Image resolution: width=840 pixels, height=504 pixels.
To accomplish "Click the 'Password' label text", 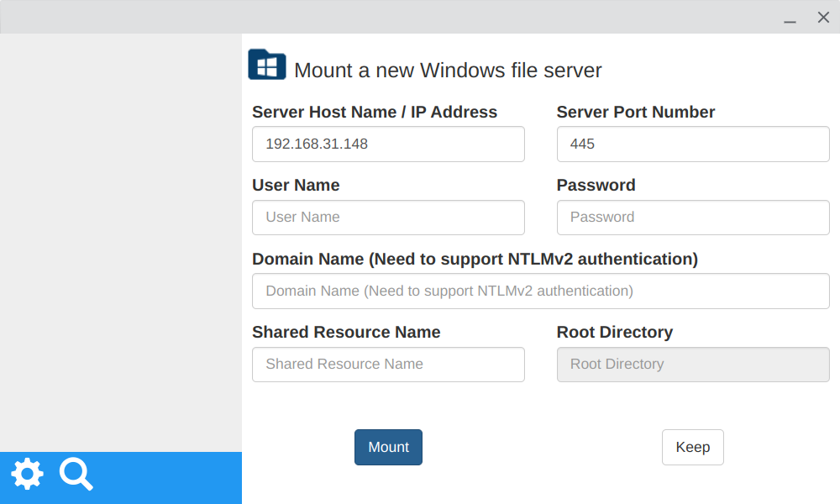I will (x=596, y=186).
